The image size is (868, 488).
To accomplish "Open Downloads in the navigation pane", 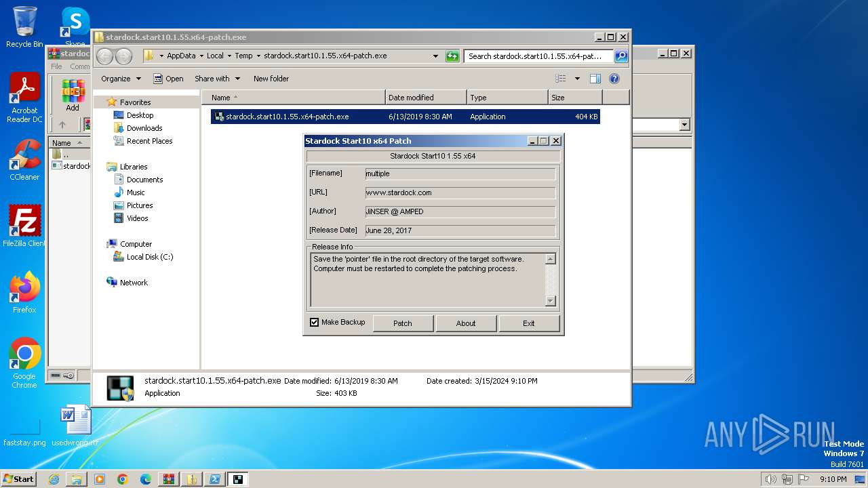I will click(144, 128).
